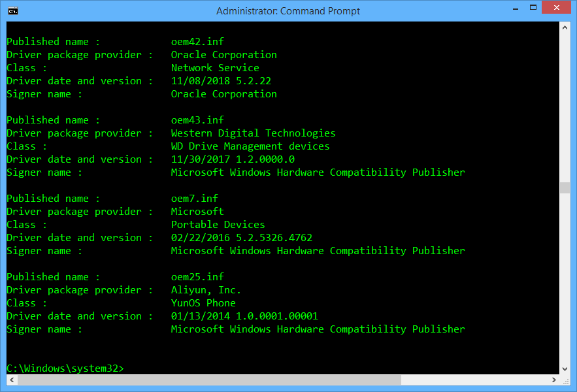Click the signer value under oem43.inf

pos(318,172)
